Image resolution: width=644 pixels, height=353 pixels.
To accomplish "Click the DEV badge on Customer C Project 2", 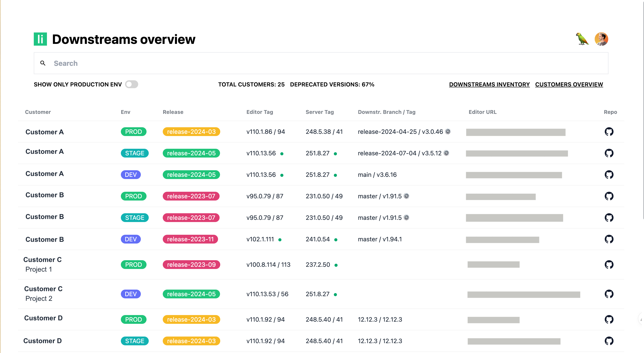I will point(131,294).
